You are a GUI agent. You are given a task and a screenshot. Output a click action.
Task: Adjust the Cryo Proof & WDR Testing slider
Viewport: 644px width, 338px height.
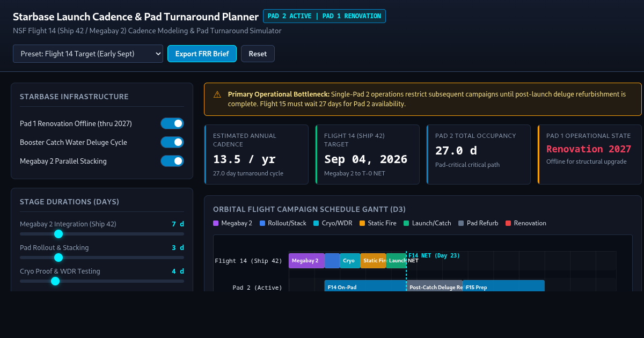(x=102, y=281)
